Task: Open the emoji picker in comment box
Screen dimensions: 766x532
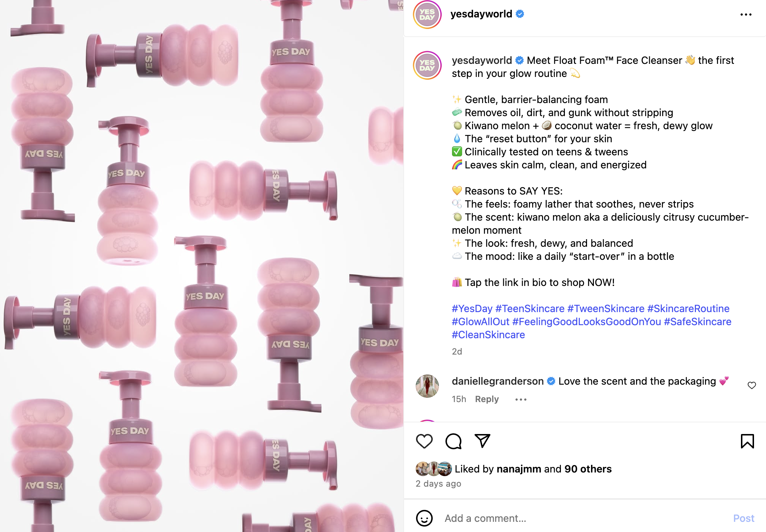Action: (x=424, y=518)
